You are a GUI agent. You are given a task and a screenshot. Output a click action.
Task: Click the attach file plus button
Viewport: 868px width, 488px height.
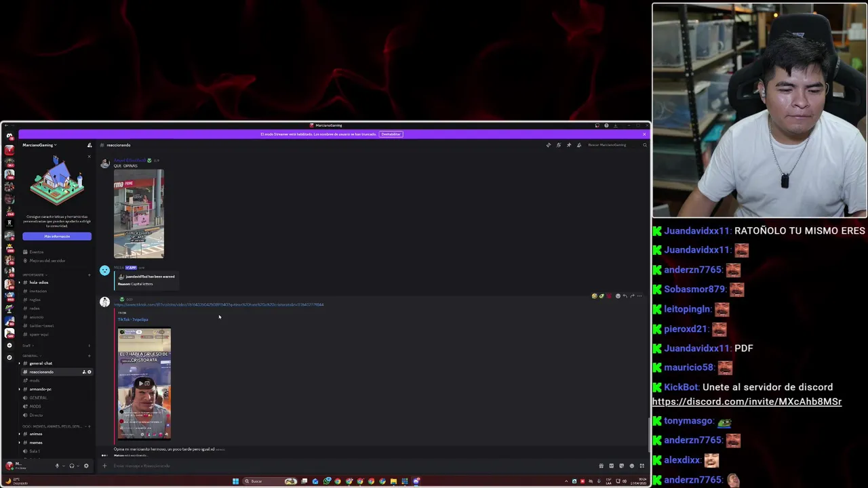point(104,466)
